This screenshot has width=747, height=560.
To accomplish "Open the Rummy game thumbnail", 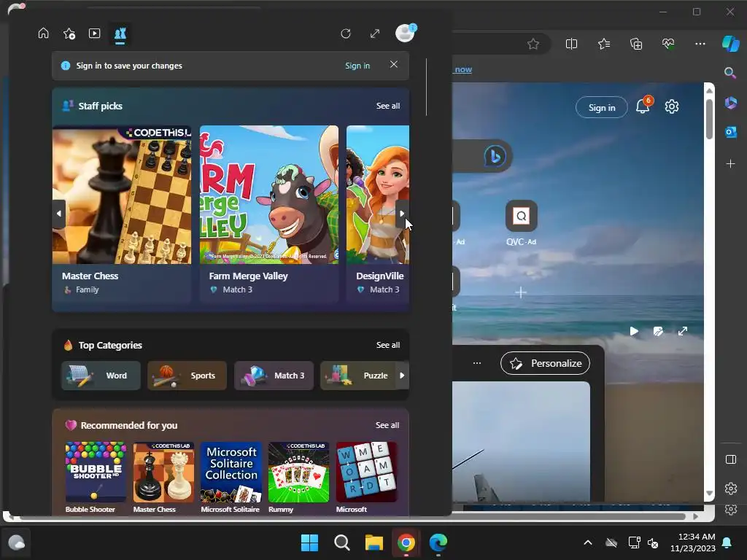I will click(298, 477).
